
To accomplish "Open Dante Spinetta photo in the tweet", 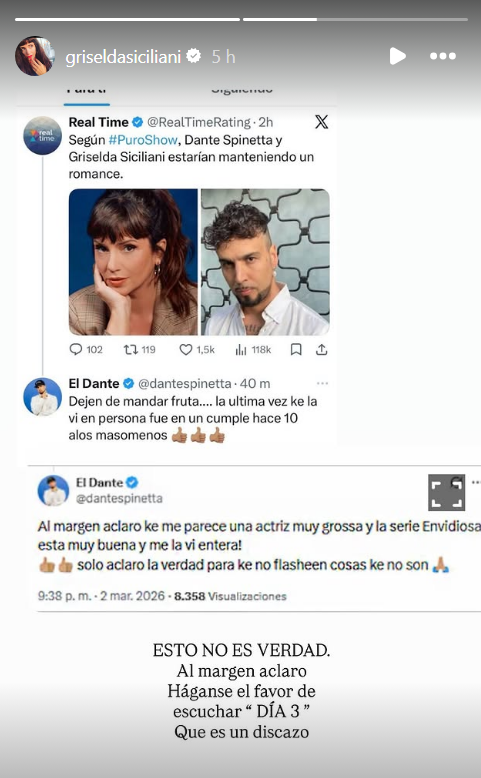I will pos(265,262).
